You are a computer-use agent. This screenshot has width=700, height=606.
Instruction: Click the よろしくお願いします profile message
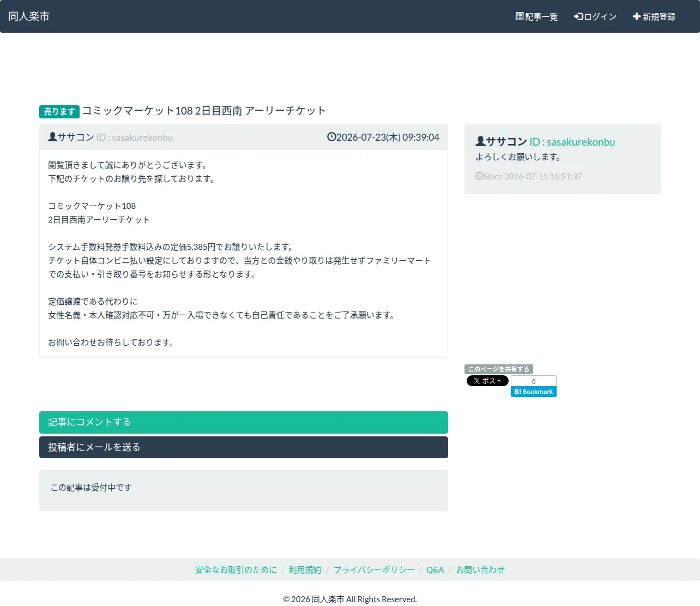click(x=518, y=157)
